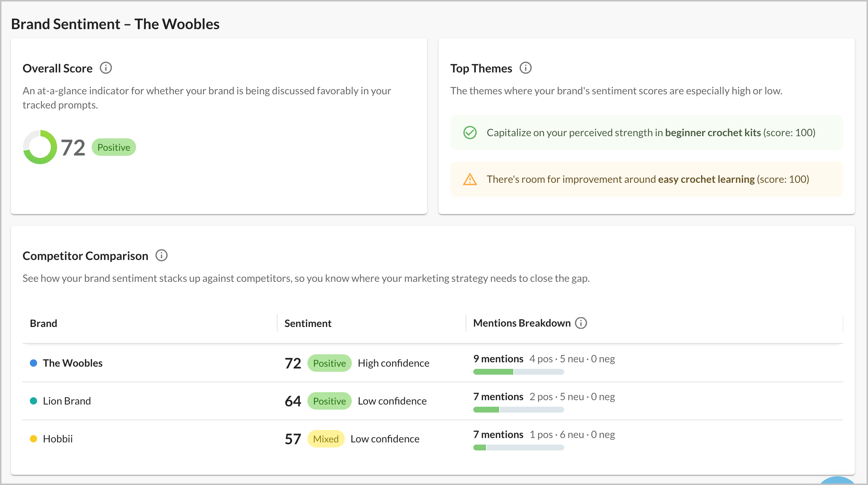Select the Hobbii row name
The height and width of the screenshot is (485, 868).
click(x=58, y=439)
